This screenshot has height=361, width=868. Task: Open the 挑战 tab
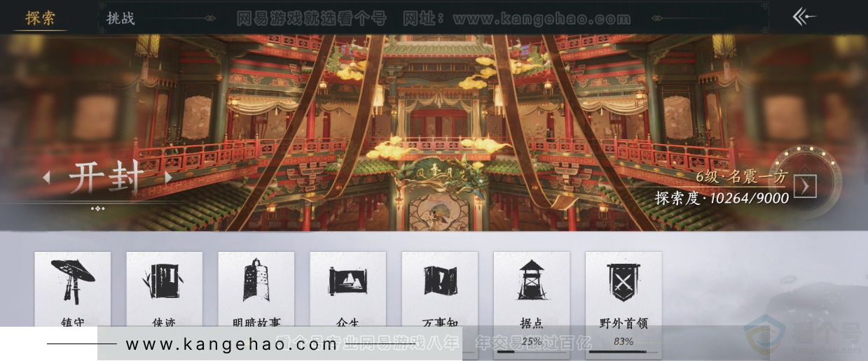point(120,18)
